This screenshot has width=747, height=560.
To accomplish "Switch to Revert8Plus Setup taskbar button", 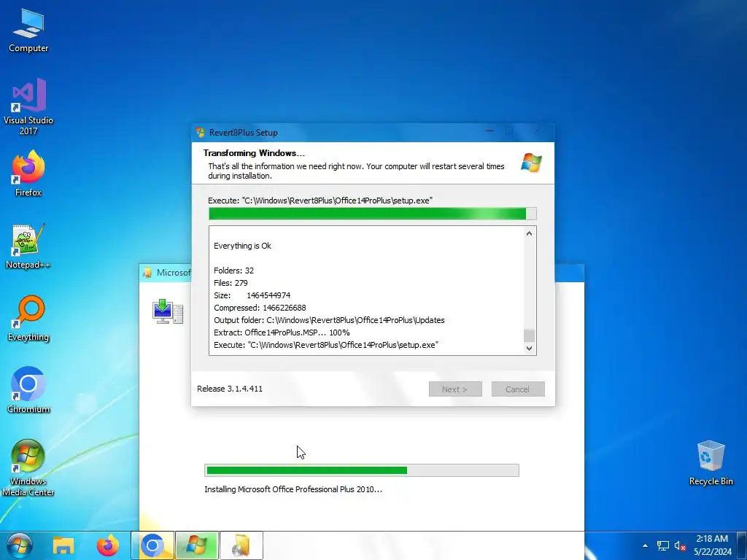I will point(197,545).
